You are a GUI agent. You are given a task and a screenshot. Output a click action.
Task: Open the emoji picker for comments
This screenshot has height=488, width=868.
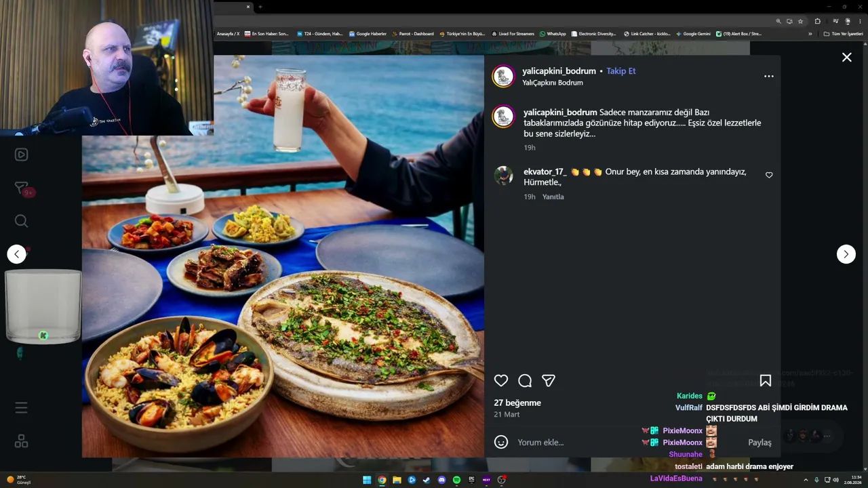[x=501, y=442]
